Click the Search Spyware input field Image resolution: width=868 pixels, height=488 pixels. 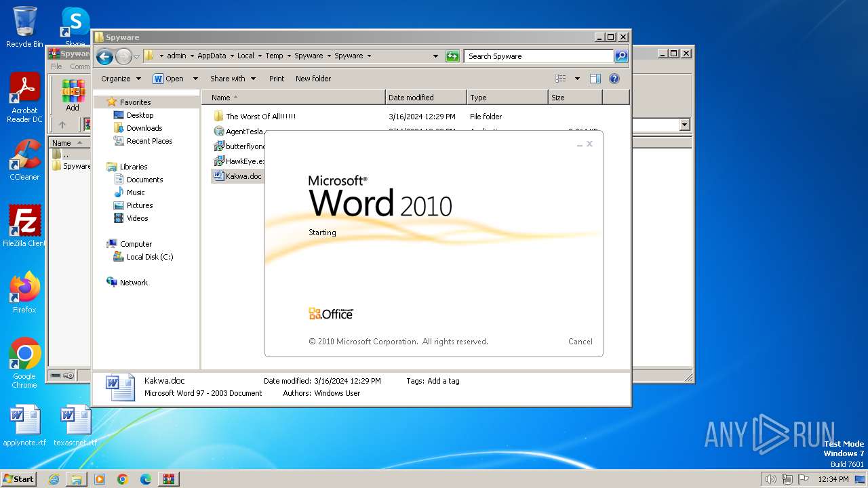click(x=539, y=56)
